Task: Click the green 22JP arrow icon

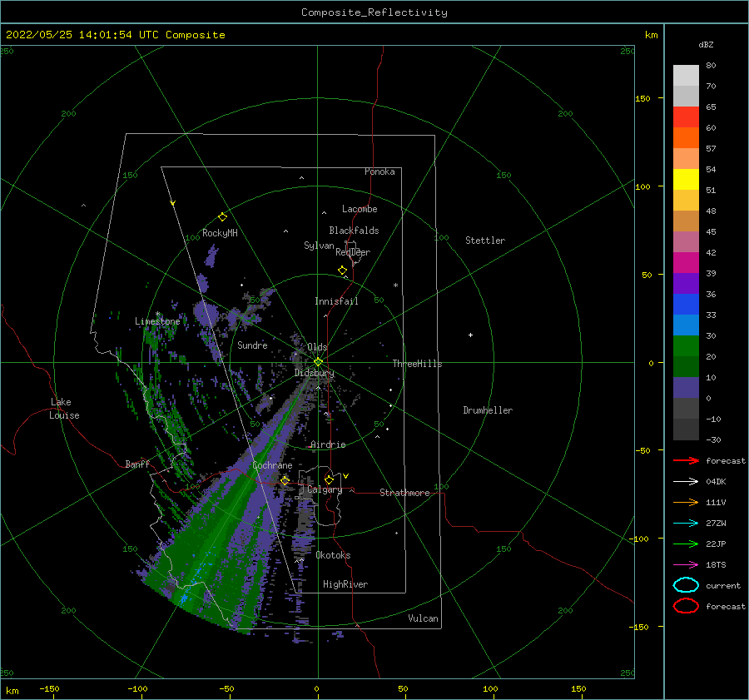Action: [686, 544]
